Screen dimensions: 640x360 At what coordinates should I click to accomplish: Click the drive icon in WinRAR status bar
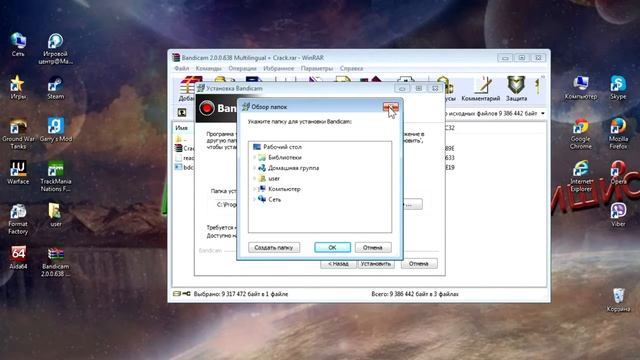click(177, 293)
